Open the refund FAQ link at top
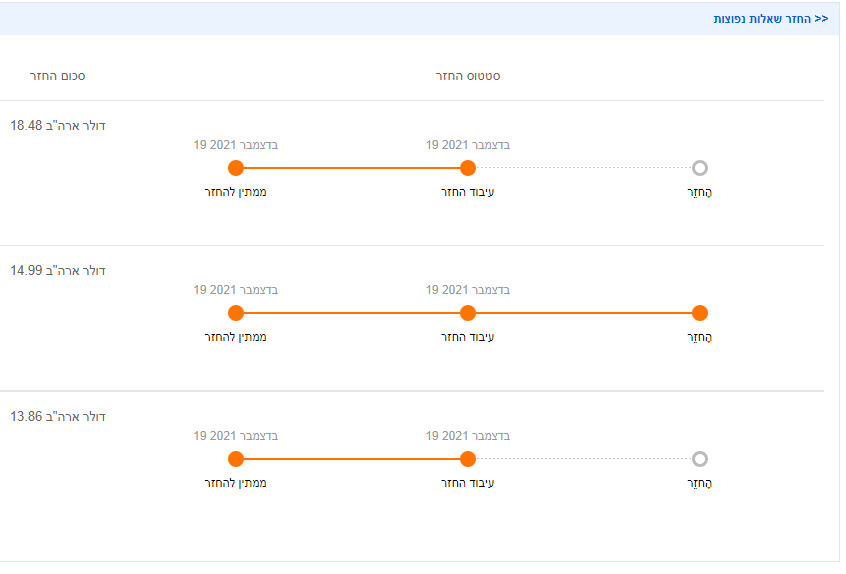This screenshot has height=574, width=846. pos(770,19)
